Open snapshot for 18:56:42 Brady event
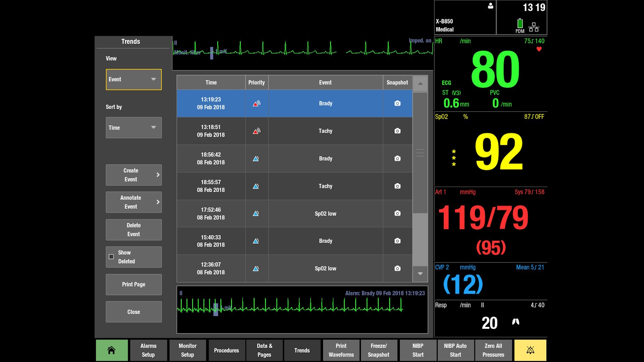Image resolution: width=644 pixels, height=362 pixels. (397, 158)
